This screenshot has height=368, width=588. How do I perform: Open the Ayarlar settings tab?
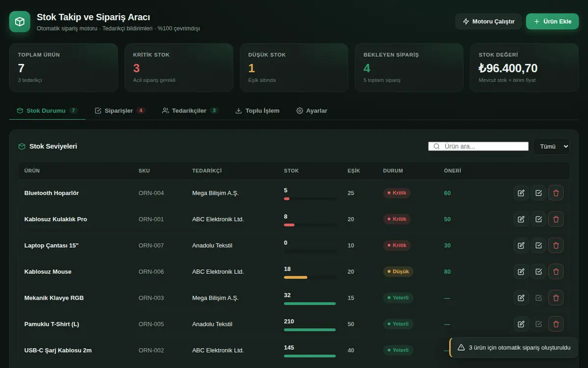pos(312,110)
